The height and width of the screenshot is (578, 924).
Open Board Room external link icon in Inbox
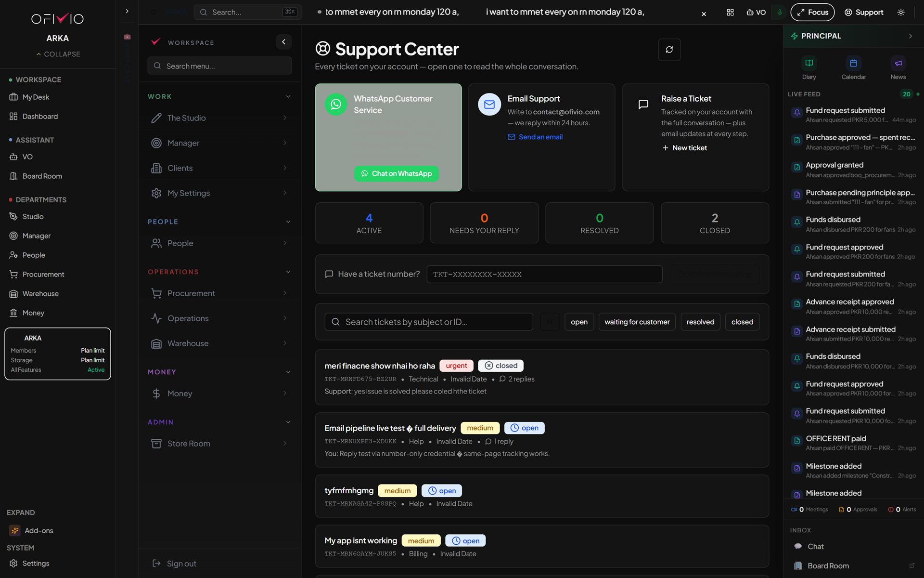point(911,565)
